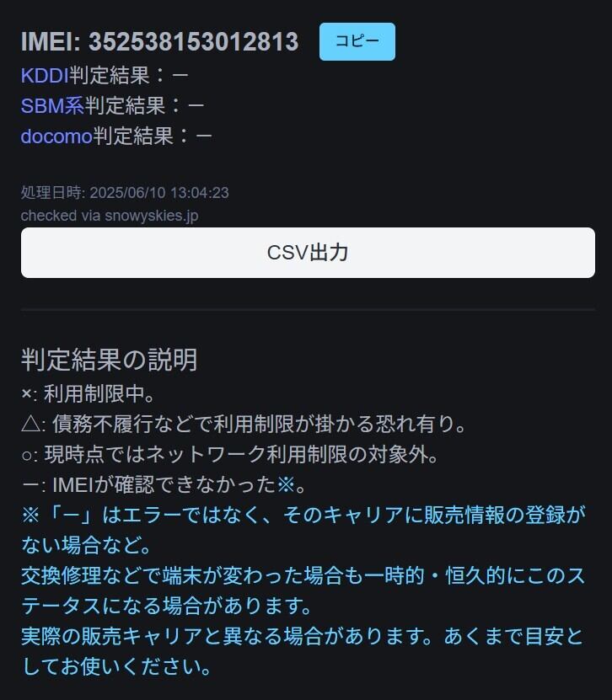Click the IMEI number 352538153012813
The width and height of the screenshot is (612, 700).
193,41
